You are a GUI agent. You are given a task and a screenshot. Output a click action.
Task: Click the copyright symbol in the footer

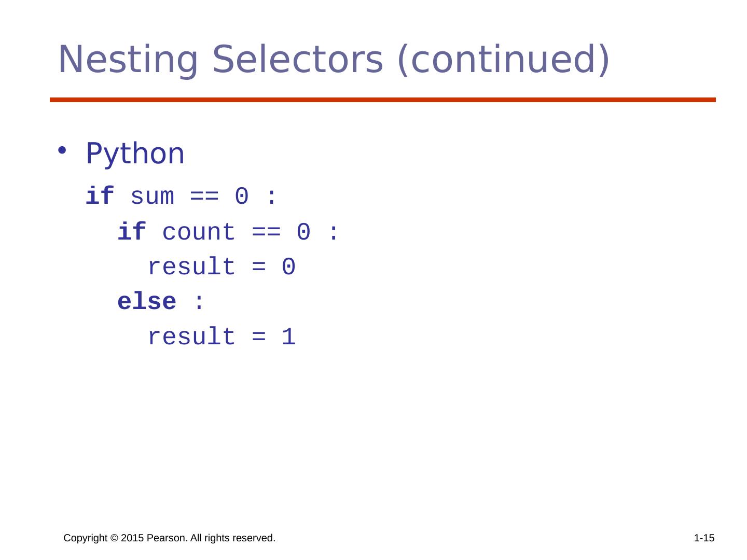(x=115, y=539)
